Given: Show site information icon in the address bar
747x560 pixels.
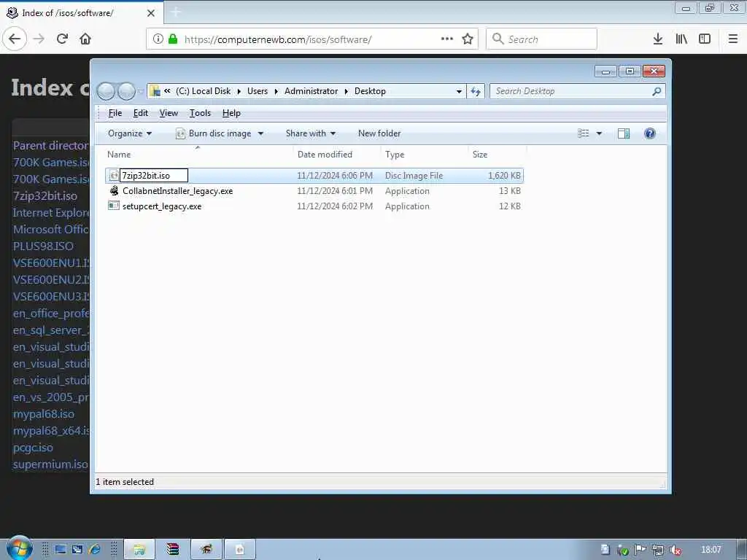Looking at the screenshot, I should click(x=158, y=39).
